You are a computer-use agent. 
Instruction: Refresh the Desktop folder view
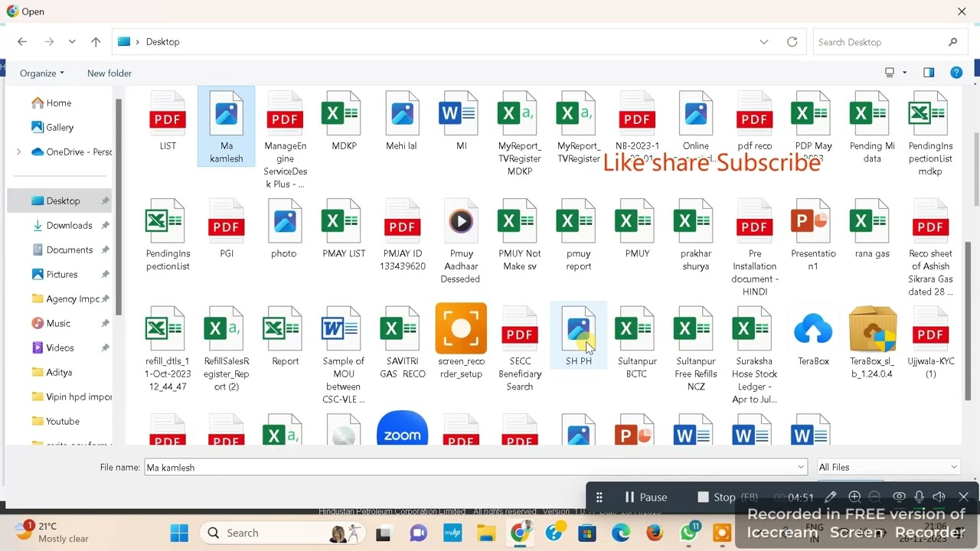[792, 42]
